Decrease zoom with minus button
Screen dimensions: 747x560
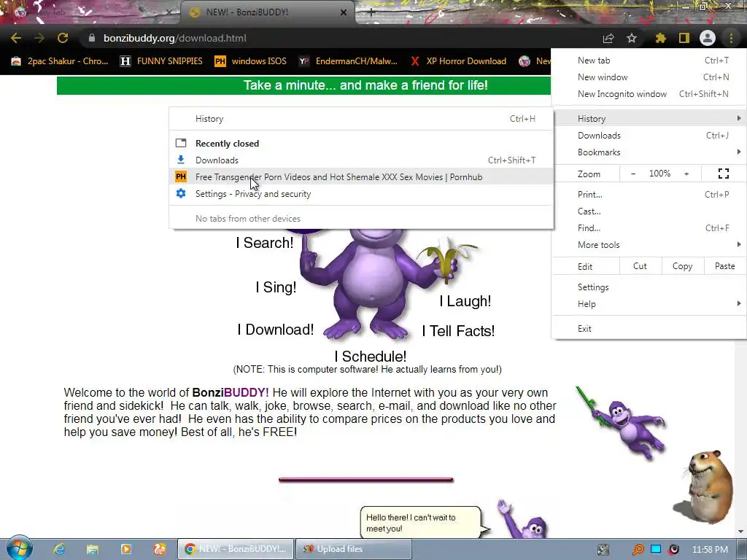(633, 174)
